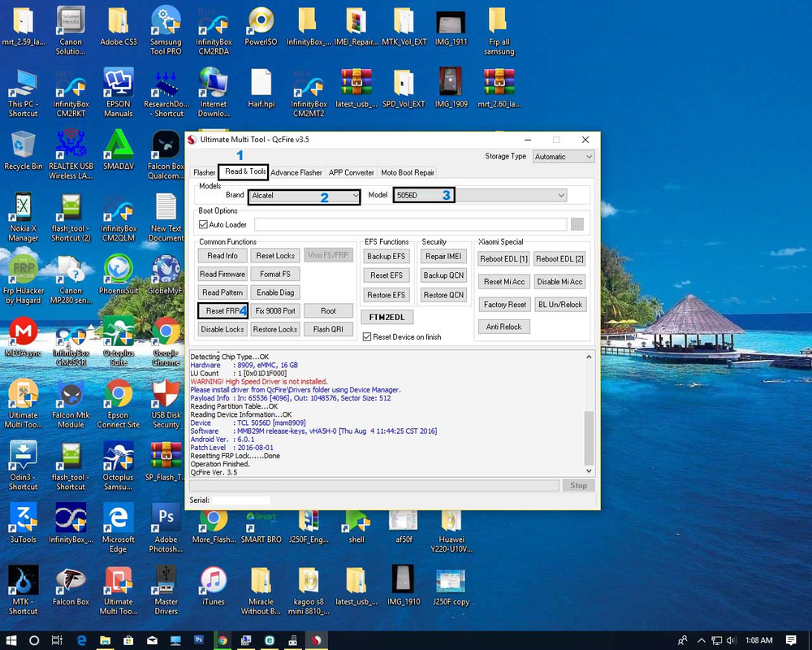Open Adobe Photoshop desktop icon

coord(166,529)
